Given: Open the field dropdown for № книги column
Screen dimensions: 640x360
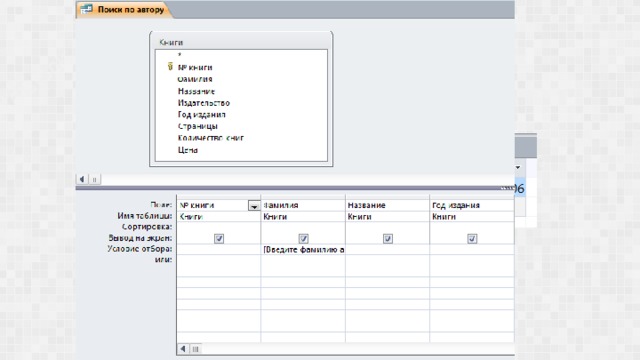Looking at the screenshot, I should click(x=254, y=206).
